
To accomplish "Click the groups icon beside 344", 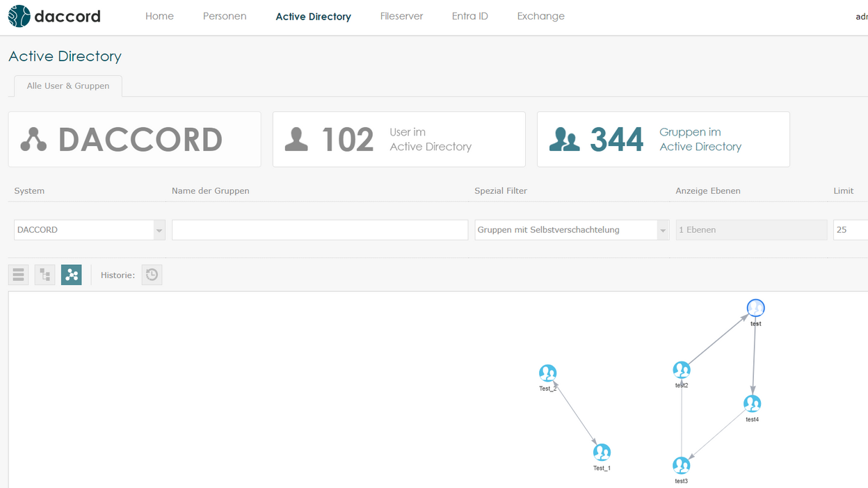I will (x=564, y=139).
